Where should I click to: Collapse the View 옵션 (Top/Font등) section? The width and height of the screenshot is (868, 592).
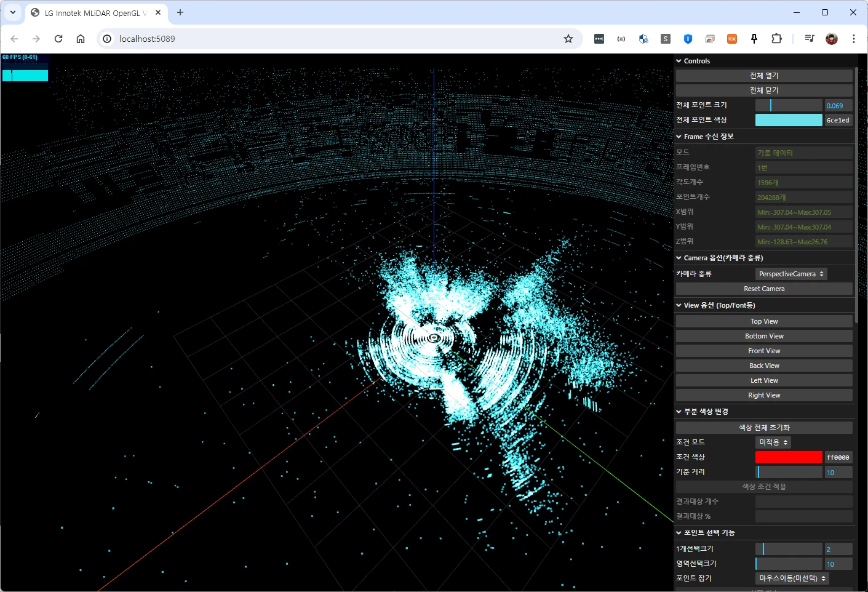point(765,305)
